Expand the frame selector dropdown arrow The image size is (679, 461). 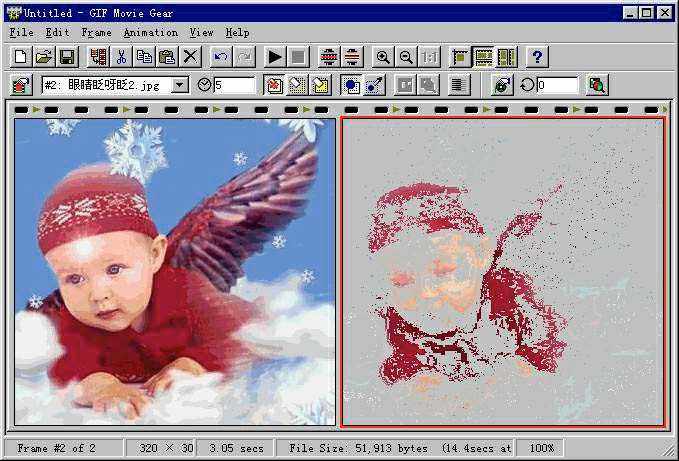(180, 86)
